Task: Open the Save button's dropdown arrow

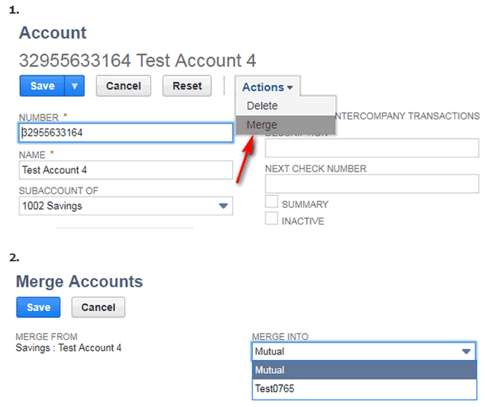Action: click(75, 86)
